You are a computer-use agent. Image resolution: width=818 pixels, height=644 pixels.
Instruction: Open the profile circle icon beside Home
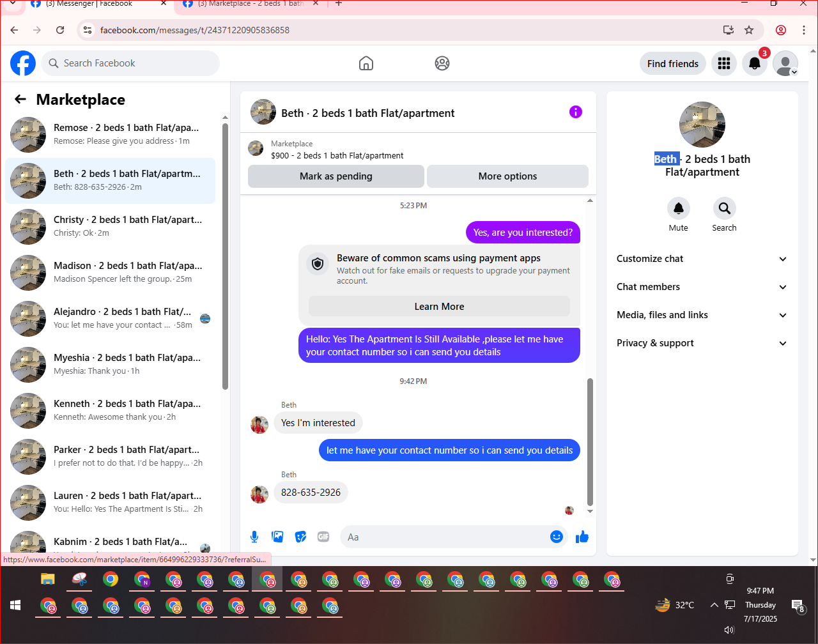[x=442, y=63]
